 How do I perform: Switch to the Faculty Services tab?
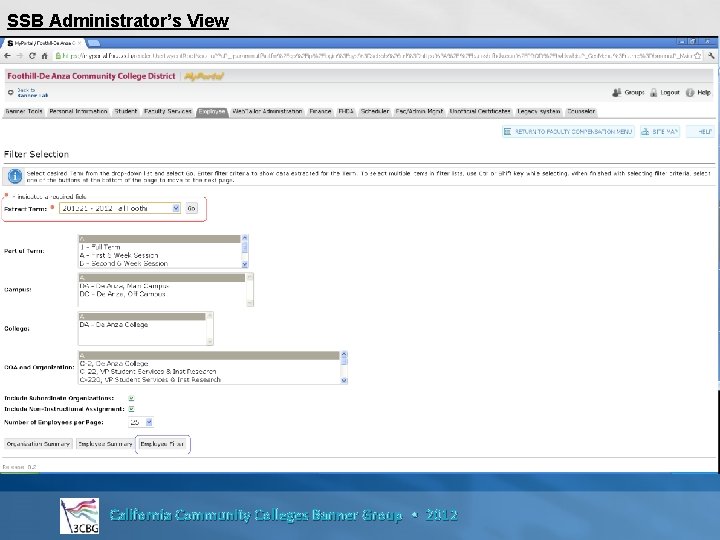(168, 112)
